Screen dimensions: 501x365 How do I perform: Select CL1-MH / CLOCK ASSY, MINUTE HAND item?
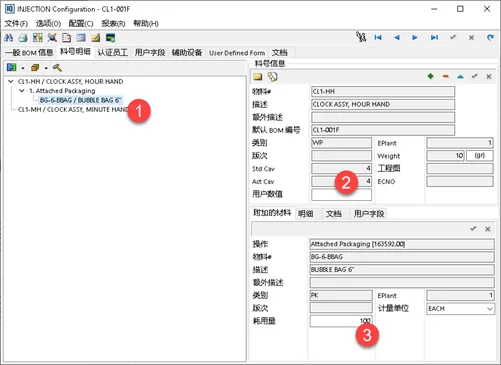tap(74, 109)
